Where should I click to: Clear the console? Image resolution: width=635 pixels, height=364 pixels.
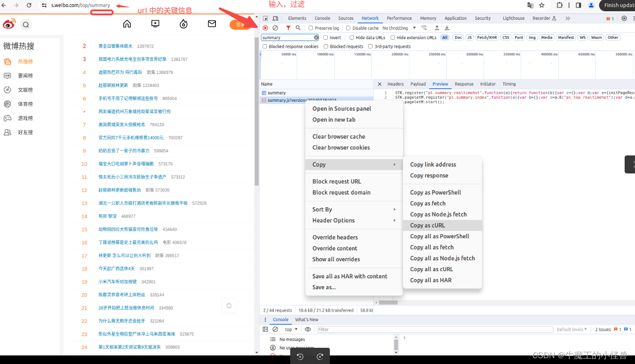coord(275,329)
